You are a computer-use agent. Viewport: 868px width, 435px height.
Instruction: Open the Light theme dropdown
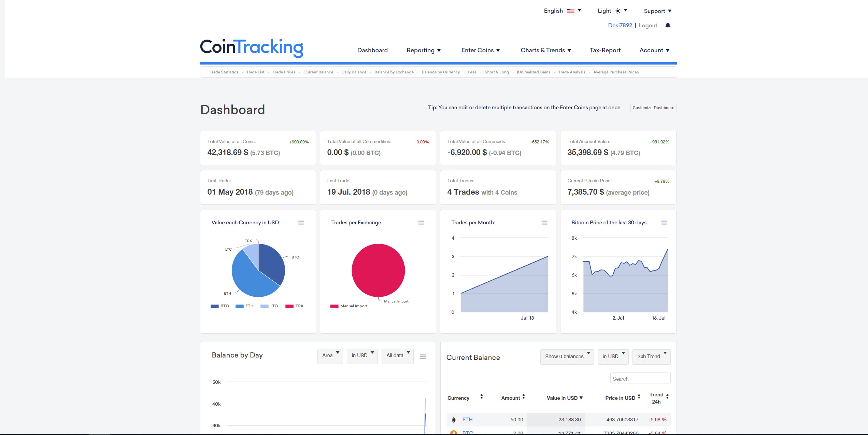click(x=612, y=11)
